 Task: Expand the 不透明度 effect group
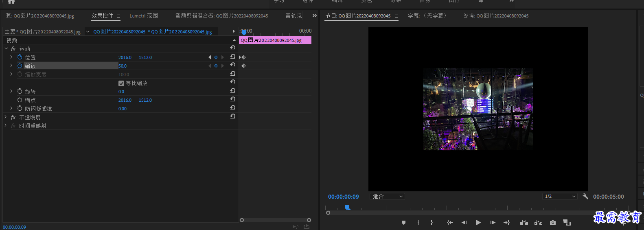pyautogui.click(x=6, y=117)
